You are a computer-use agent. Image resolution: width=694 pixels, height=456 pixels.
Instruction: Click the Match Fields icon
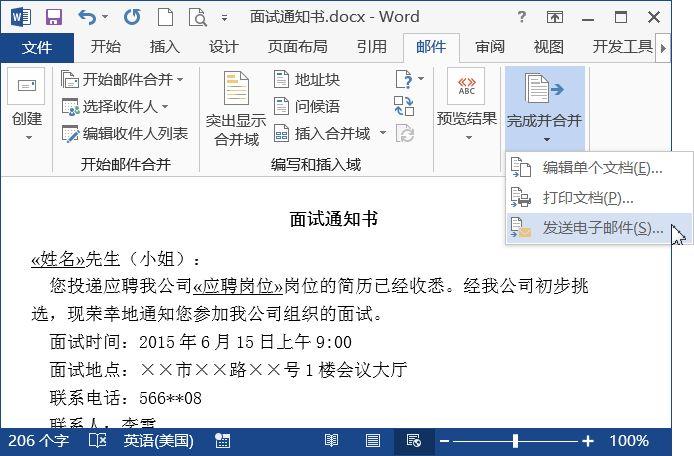pos(404,106)
